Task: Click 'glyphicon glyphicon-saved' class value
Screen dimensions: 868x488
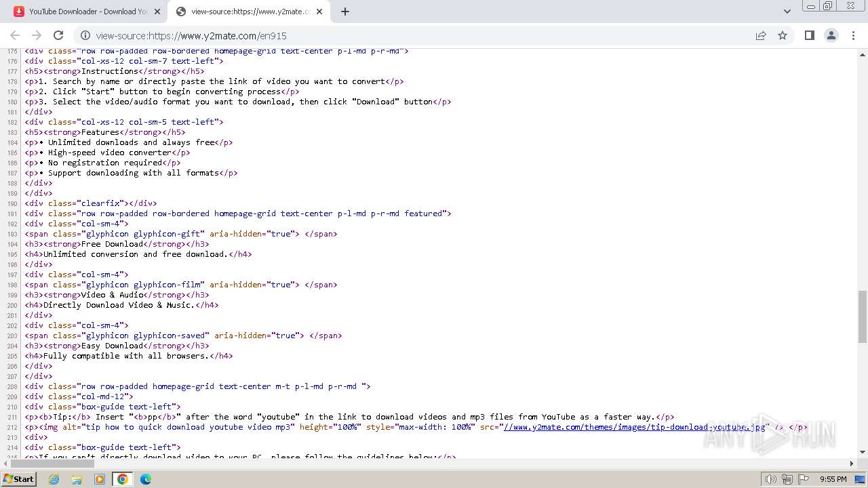Action: click(x=145, y=335)
